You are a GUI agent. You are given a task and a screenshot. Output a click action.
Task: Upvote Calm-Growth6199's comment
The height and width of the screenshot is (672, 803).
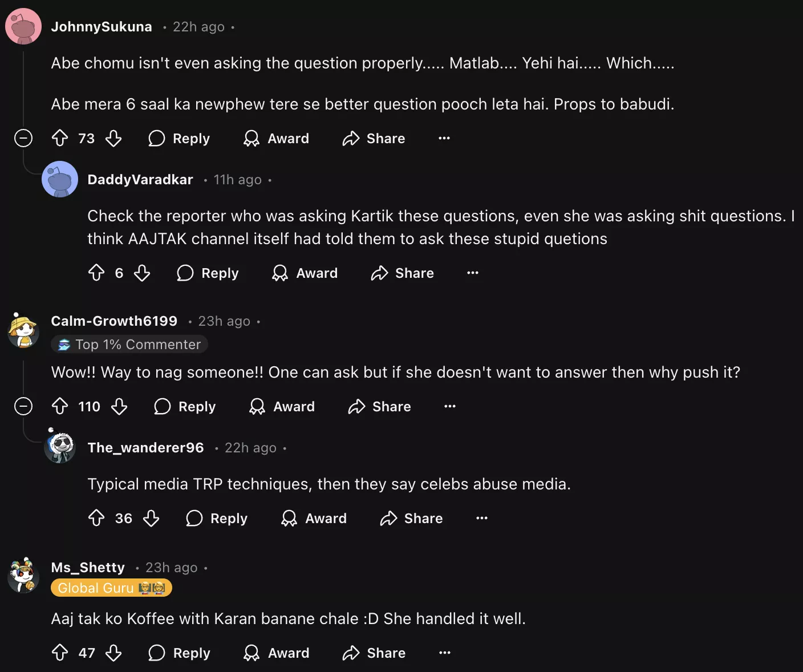[x=60, y=406]
